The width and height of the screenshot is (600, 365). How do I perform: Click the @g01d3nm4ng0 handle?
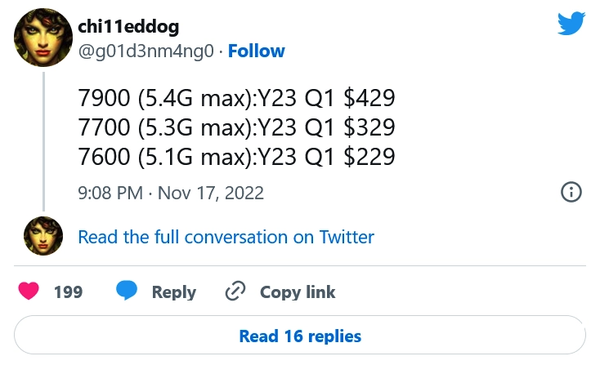tap(146, 51)
